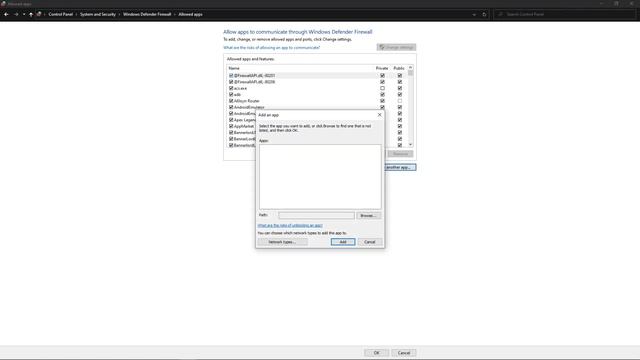Check the Public box for AllJoyn Router
Viewport: 640px width, 360px height.
pos(400,101)
